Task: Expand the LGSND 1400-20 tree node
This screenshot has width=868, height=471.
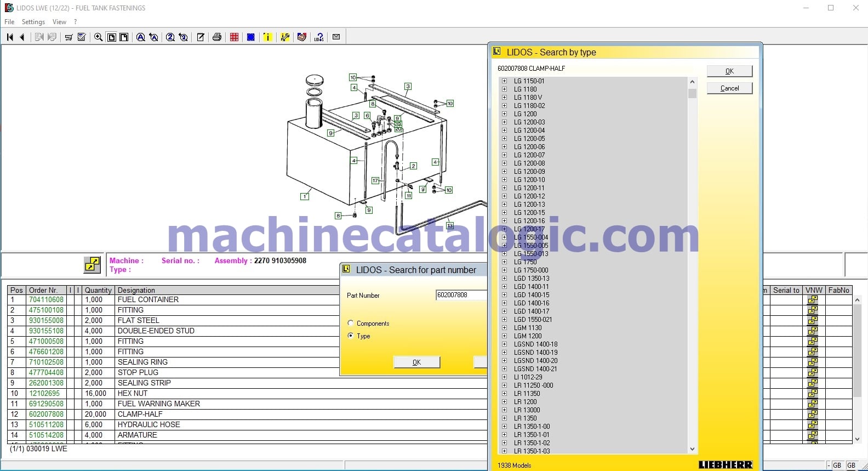Action: (x=504, y=361)
